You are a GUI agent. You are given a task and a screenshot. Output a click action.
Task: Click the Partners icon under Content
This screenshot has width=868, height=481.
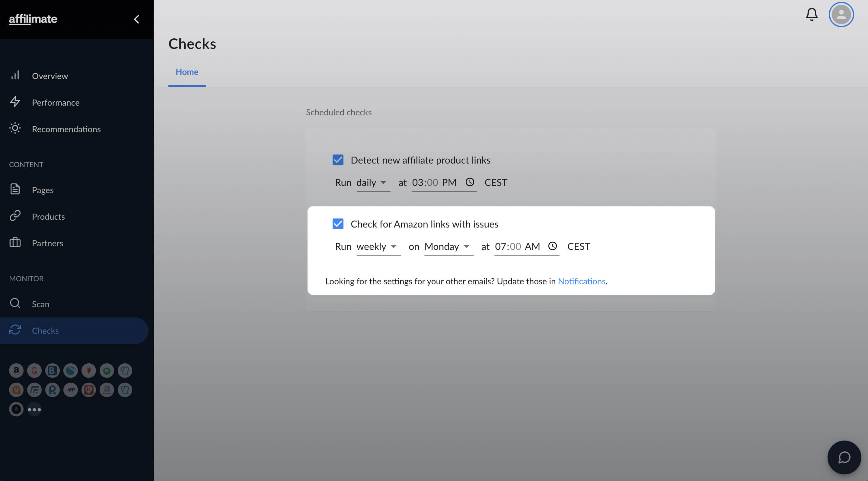(x=15, y=243)
